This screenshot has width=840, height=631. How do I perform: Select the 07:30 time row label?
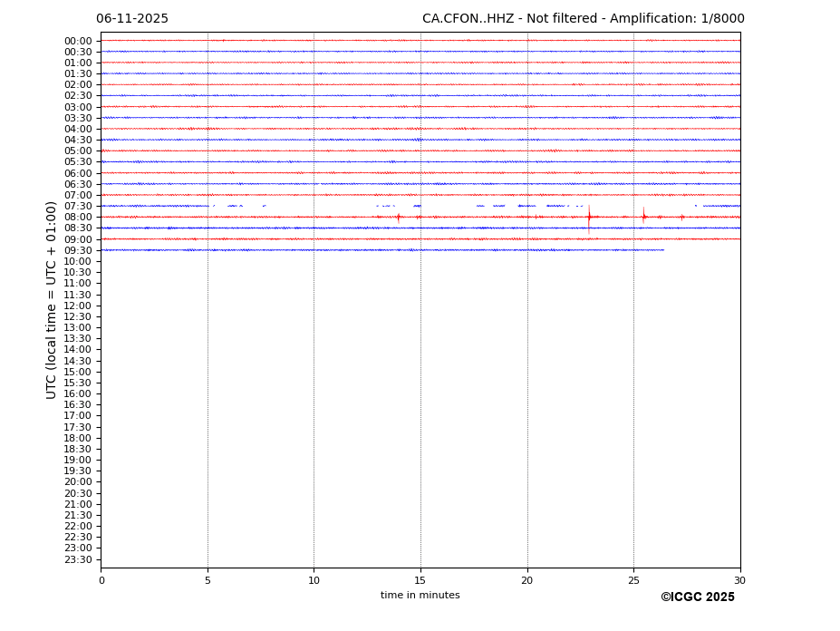(x=77, y=207)
